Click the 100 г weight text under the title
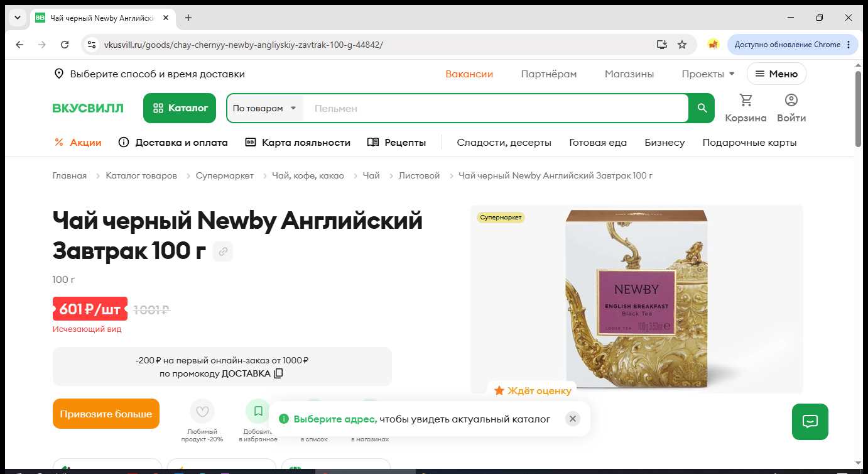Viewport: 868px width, 474px height. tap(63, 279)
